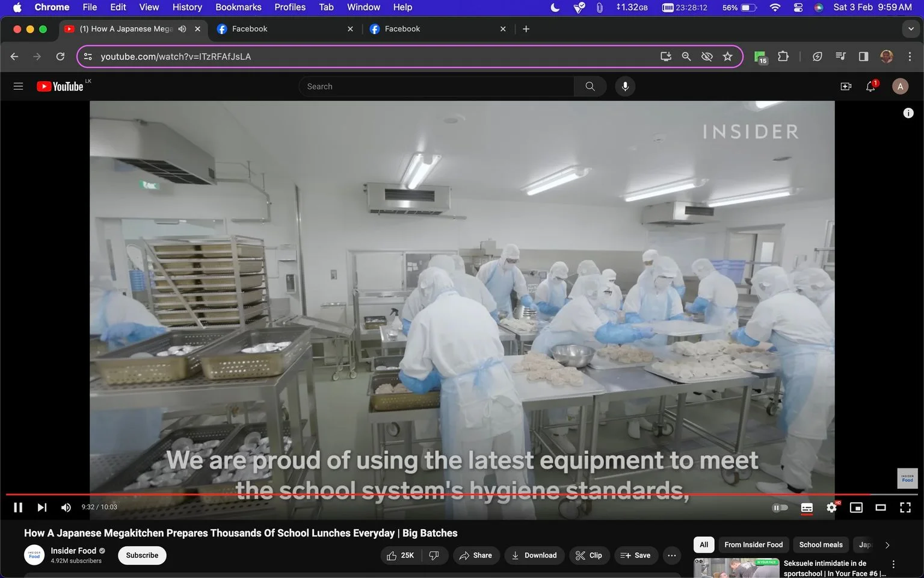Skip to the next video
The image size is (924, 578).
tap(42, 508)
